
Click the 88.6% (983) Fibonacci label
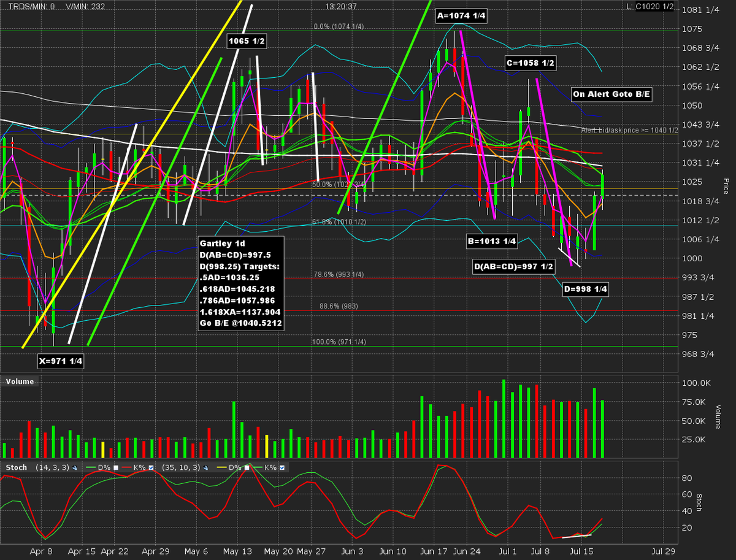[x=339, y=305]
